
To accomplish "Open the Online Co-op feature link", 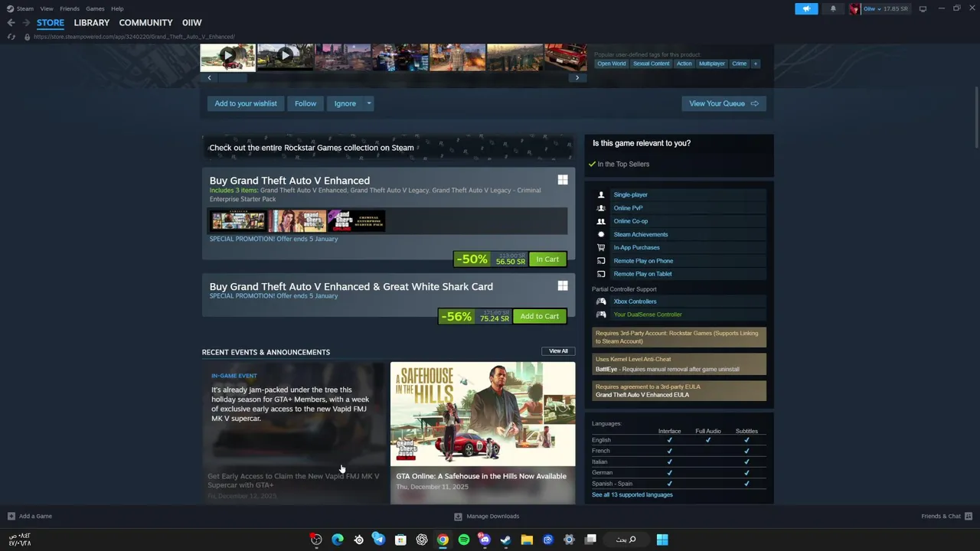I will (x=630, y=221).
